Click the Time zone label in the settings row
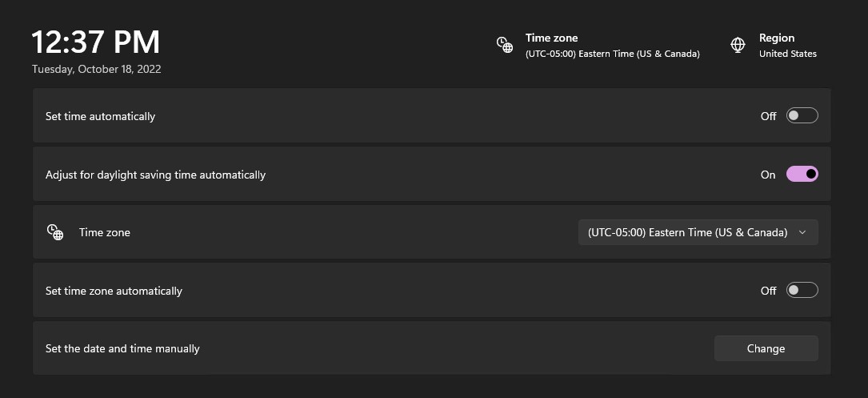The width and height of the screenshot is (868, 398). point(105,232)
